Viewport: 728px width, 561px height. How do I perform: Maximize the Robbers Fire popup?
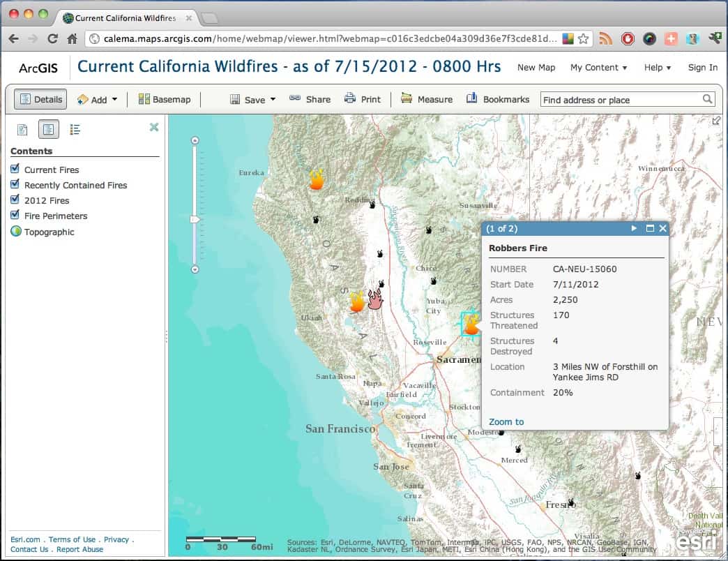pyautogui.click(x=650, y=229)
